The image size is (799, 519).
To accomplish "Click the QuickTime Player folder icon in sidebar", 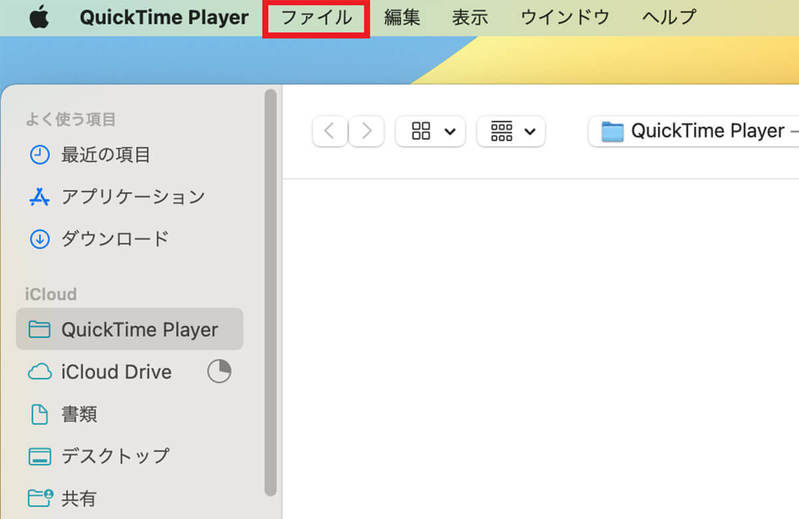I will pyautogui.click(x=39, y=330).
